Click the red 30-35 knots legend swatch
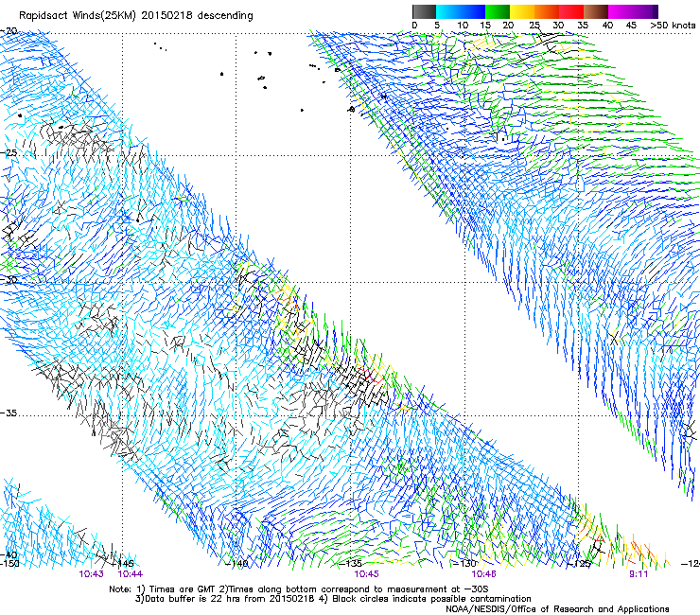 (571, 11)
